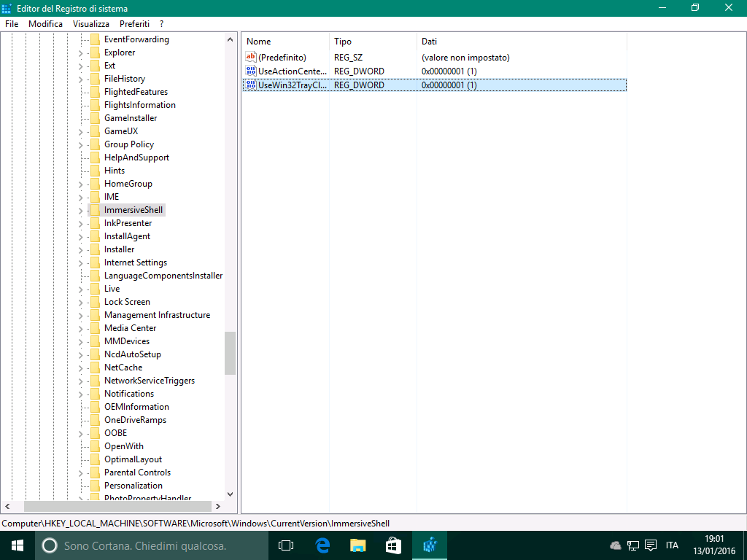Click the NetCache folder icon
This screenshot has width=747, height=560.
pos(96,367)
